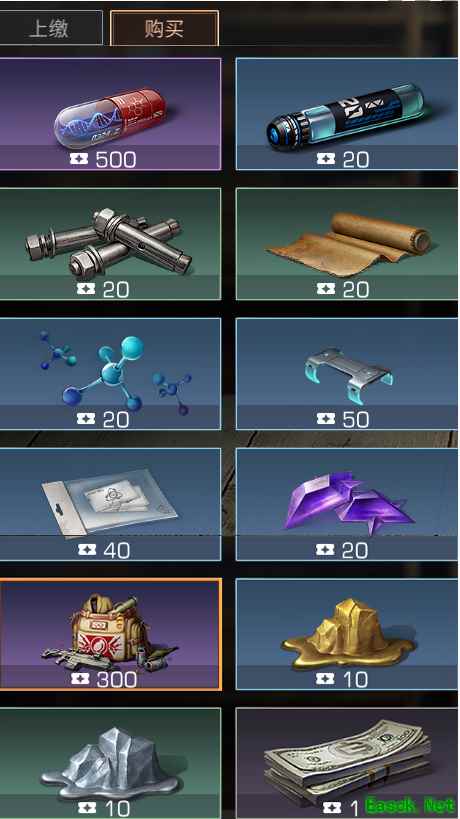This screenshot has height=819, width=460.
Task: Choose the blue molecule item
Action: click(x=110, y=374)
